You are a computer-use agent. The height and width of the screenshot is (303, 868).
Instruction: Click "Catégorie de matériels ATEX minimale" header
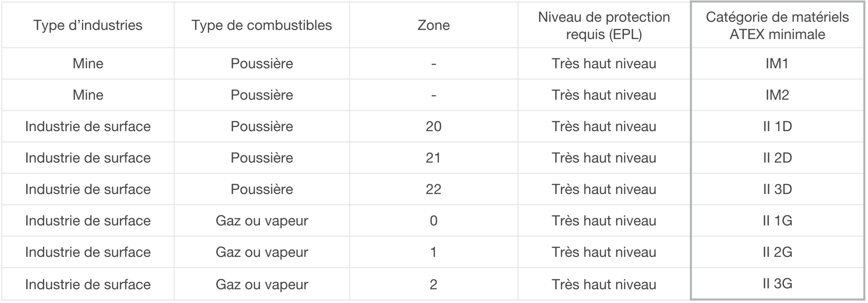777,25
